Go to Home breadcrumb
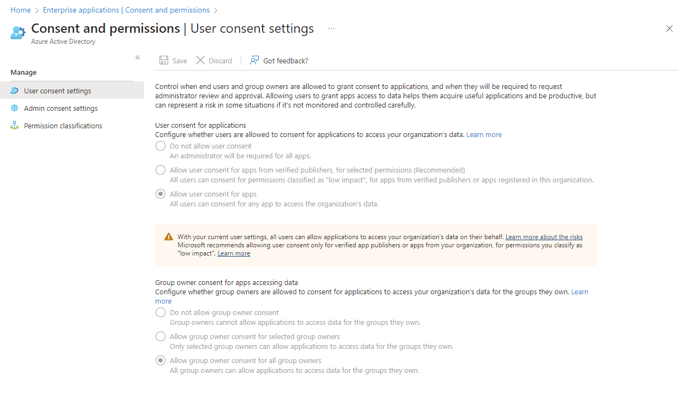688x398 pixels. click(x=21, y=10)
